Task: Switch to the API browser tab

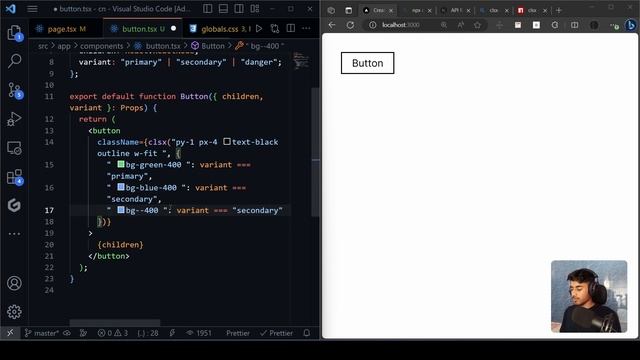Action: (456, 10)
